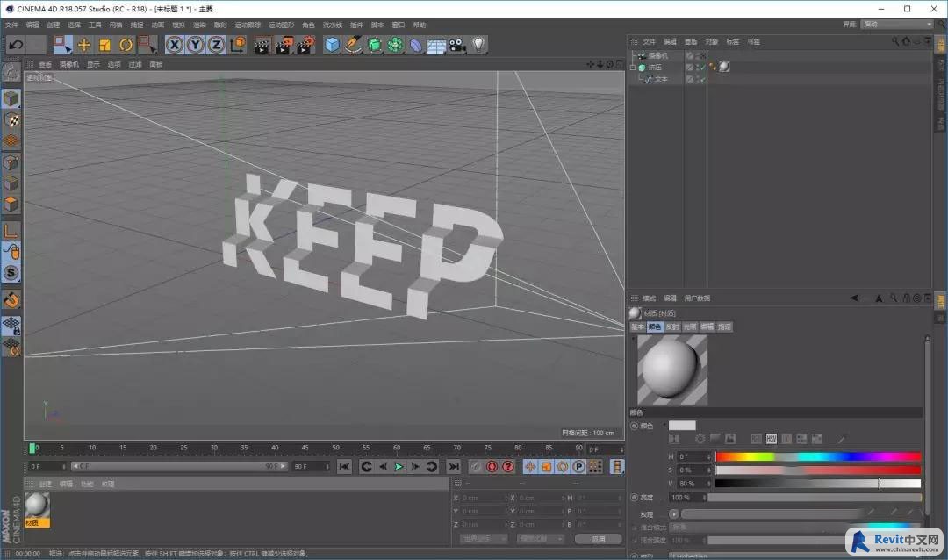This screenshot has height=560, width=948.
Task: Switch to Polygons mode
Action: pos(11,205)
